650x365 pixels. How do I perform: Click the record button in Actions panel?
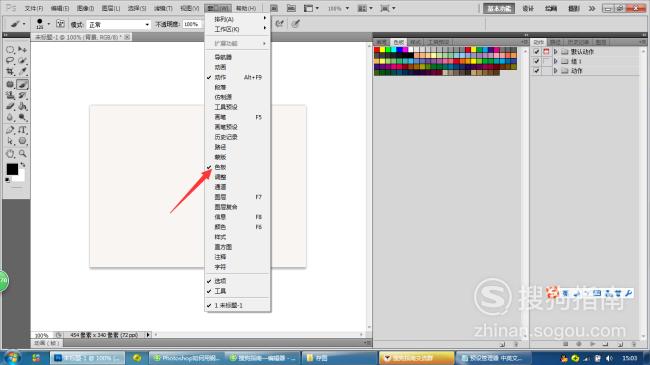coord(579,344)
